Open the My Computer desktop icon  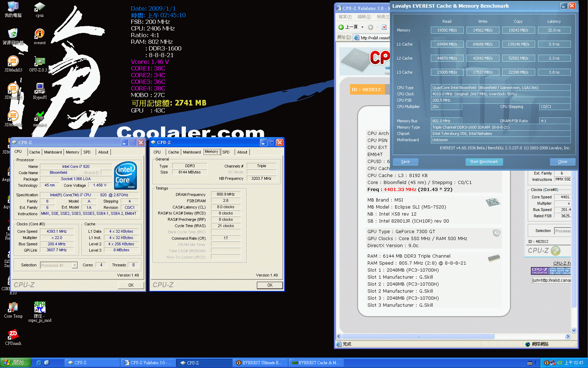(x=13, y=7)
